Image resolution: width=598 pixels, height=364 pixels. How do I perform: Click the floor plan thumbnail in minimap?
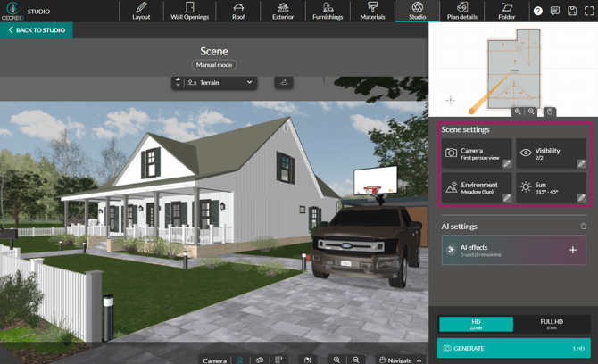[514, 69]
